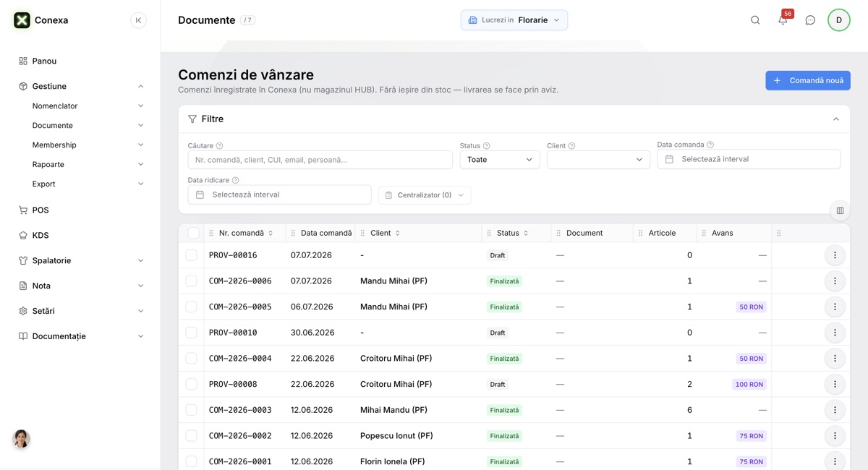Select the checkbox for PROV-00016

pyautogui.click(x=191, y=255)
